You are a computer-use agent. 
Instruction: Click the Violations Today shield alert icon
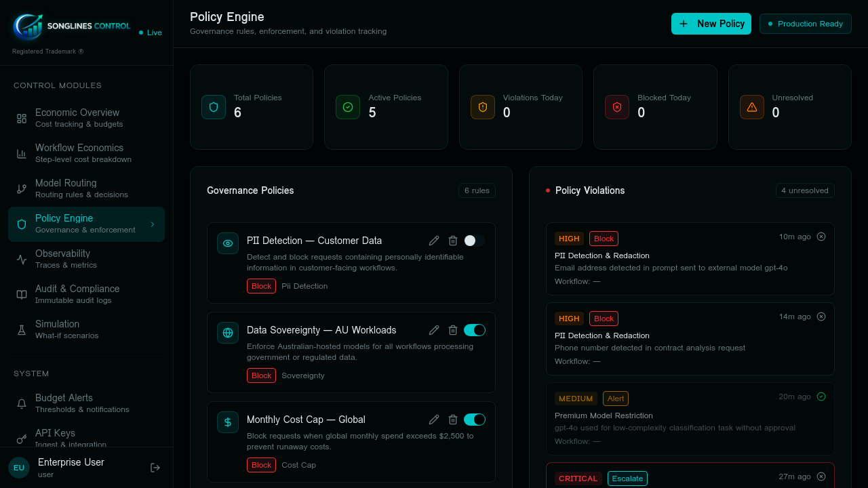(x=483, y=107)
